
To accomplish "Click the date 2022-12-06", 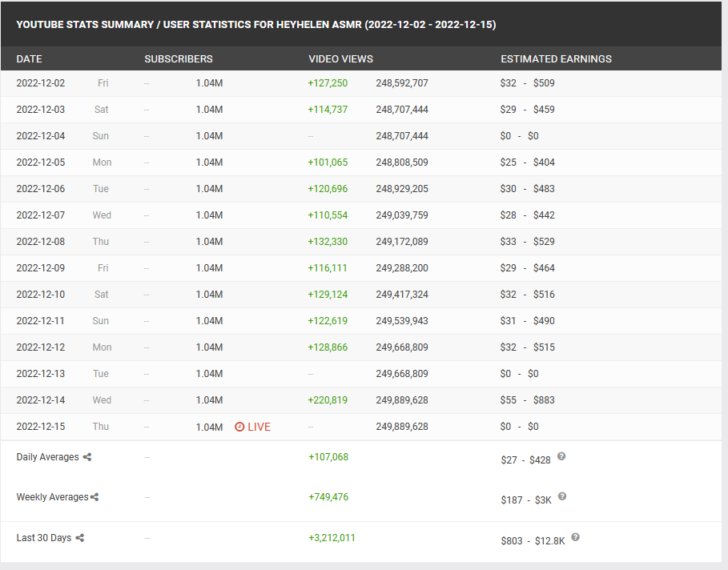I will click(x=41, y=189).
